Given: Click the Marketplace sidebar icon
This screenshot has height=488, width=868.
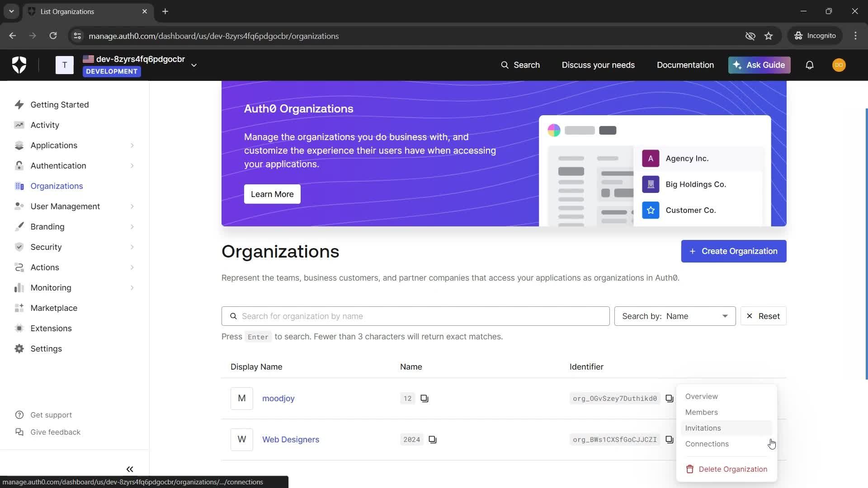Looking at the screenshot, I should [x=19, y=308].
